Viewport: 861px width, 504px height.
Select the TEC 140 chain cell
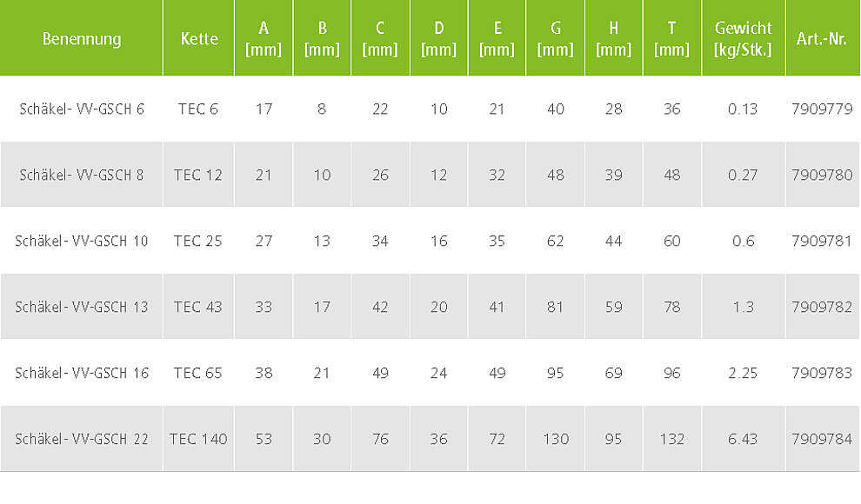[x=198, y=439]
